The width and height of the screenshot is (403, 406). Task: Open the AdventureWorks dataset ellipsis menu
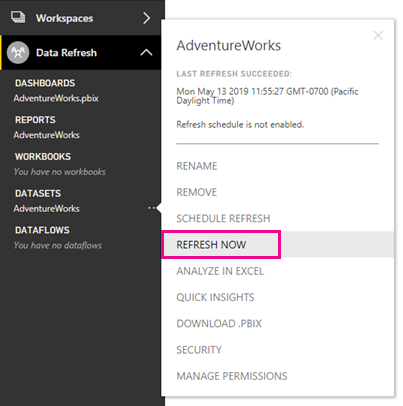coord(152,208)
